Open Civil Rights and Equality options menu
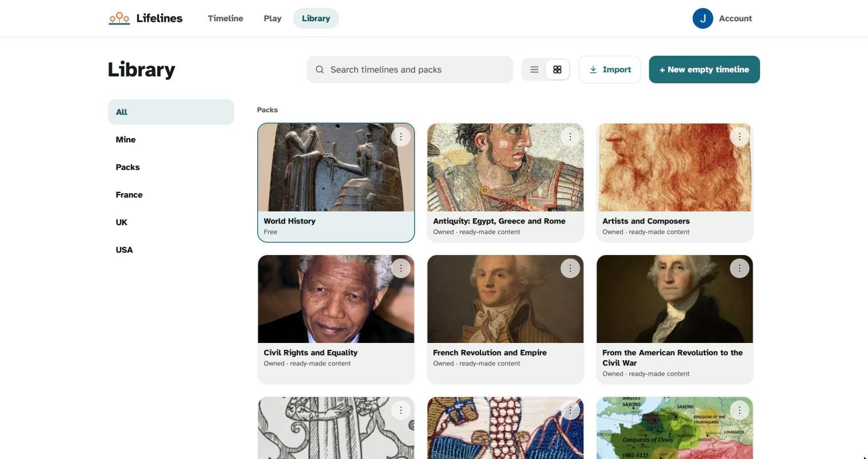The image size is (868, 459). point(401,268)
